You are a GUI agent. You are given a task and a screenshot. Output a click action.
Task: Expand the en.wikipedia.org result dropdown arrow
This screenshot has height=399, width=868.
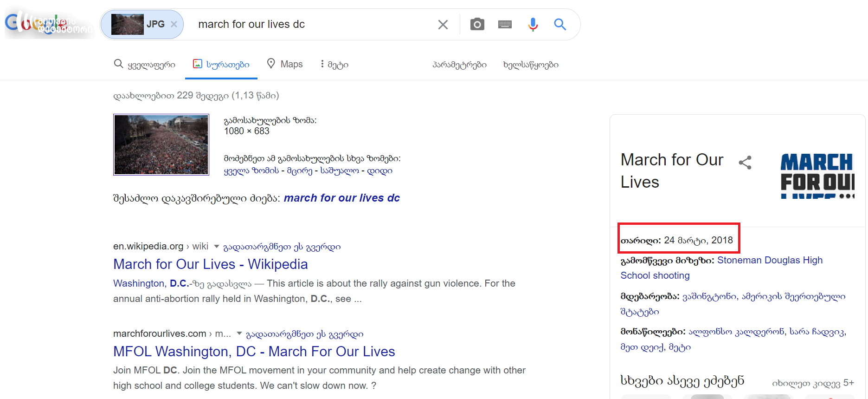[x=216, y=246]
